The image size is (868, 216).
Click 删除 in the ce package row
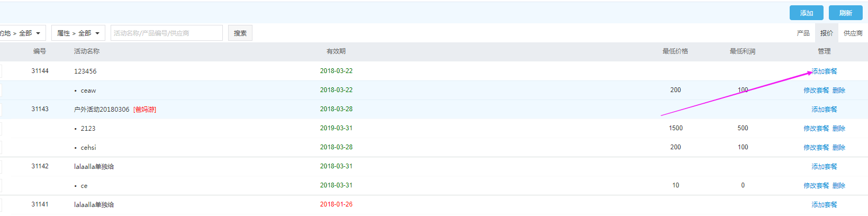pos(838,185)
